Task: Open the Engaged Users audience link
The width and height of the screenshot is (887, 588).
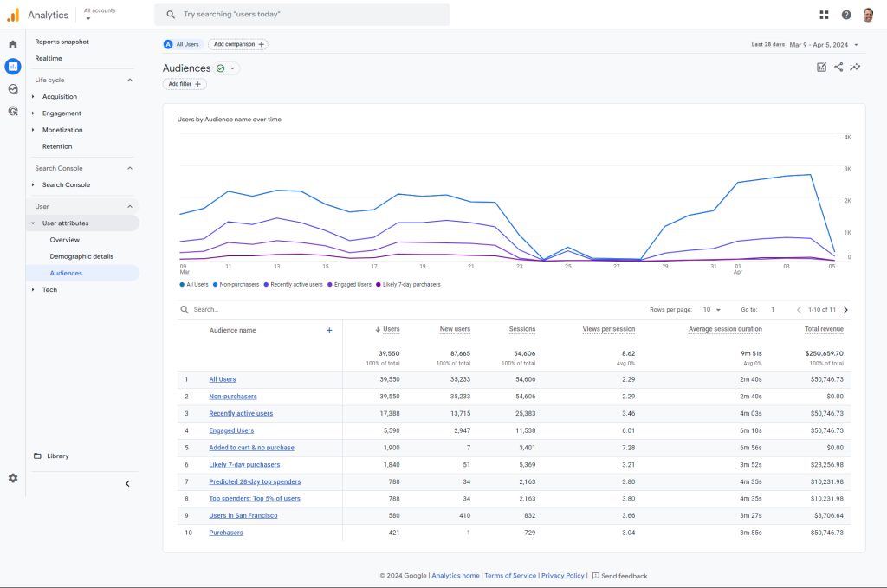Action: tap(231, 430)
